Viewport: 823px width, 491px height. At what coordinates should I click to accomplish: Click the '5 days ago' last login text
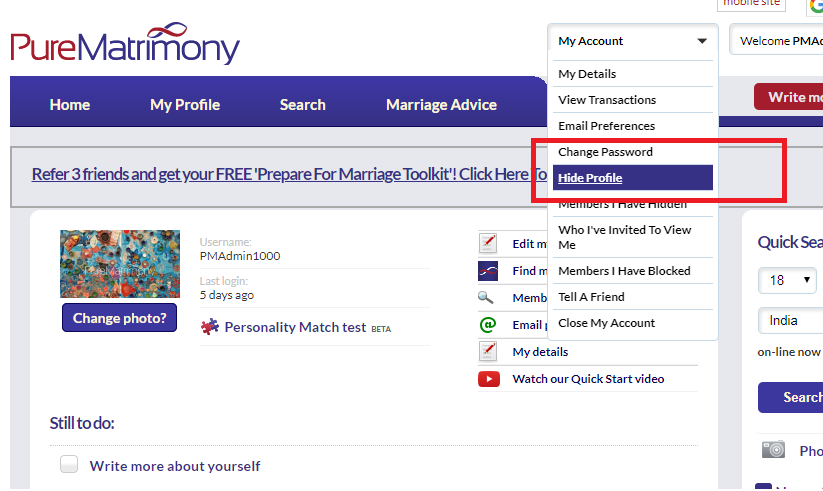coord(226,295)
